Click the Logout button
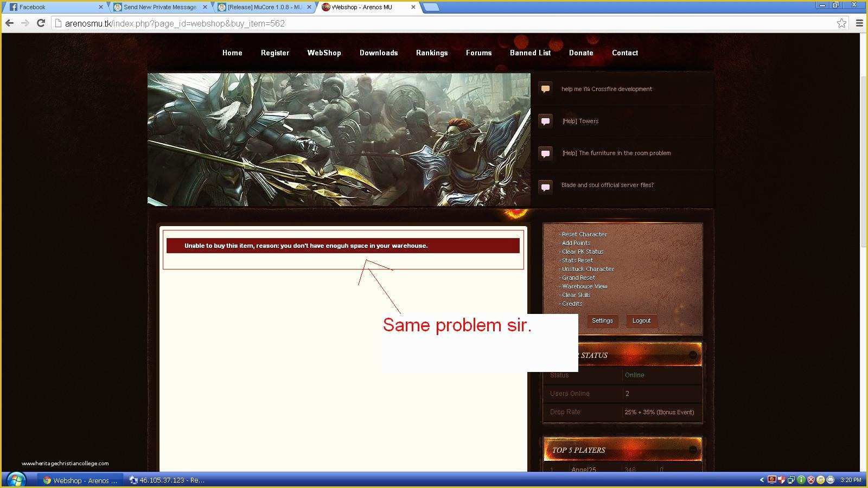This screenshot has width=868, height=488. 641,320
